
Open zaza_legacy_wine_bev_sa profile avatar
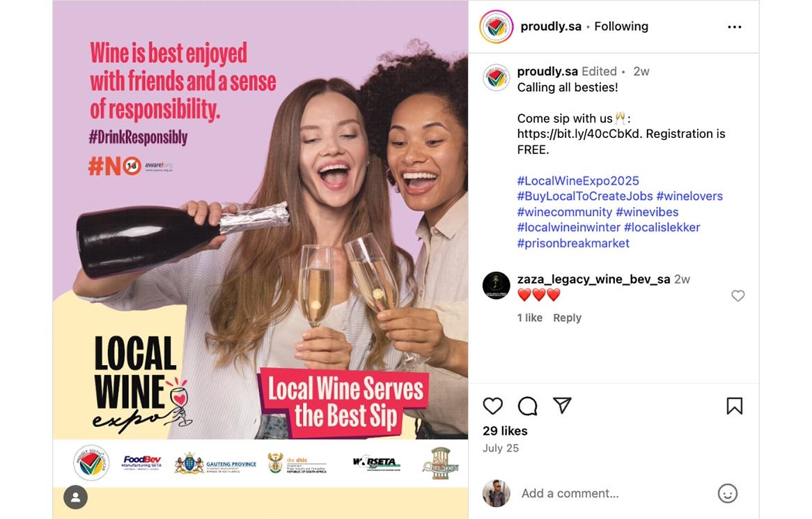click(x=496, y=286)
